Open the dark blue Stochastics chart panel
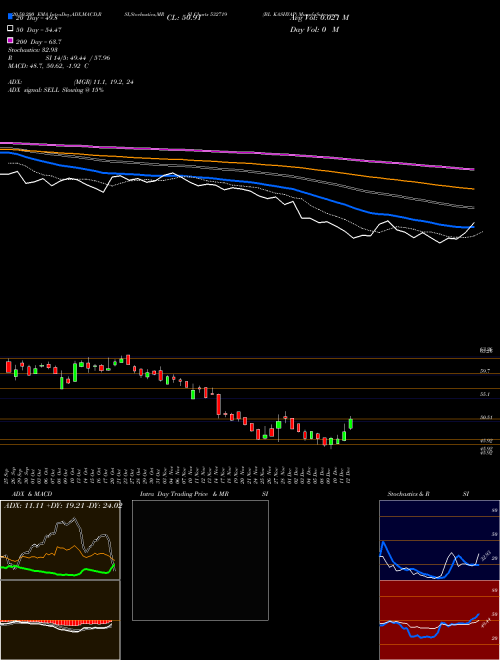The image size is (500, 660). point(439,540)
